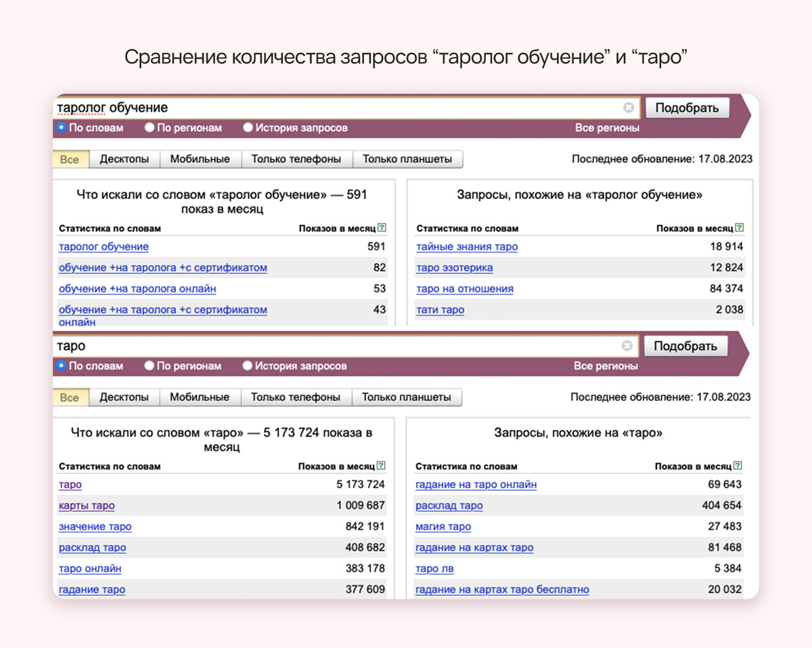Clear the 'таро' search field
Viewport: 812px width, 648px height.
(627, 346)
